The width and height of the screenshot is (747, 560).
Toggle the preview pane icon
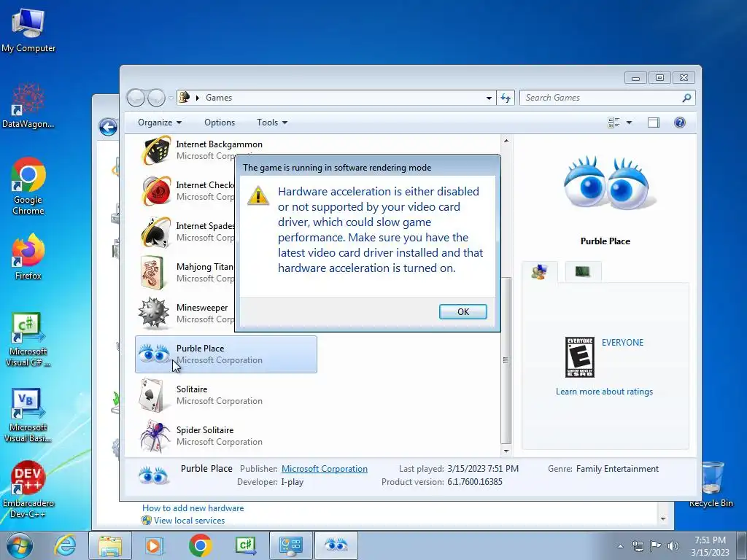tap(653, 122)
